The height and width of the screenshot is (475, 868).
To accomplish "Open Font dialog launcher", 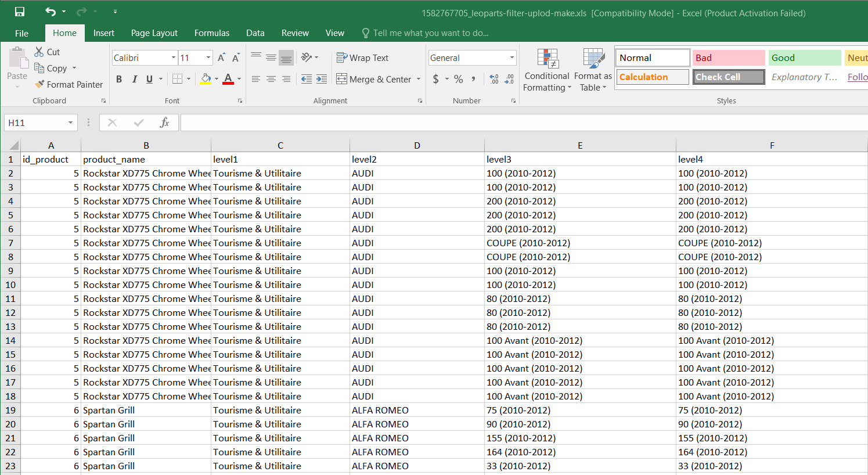I will [x=240, y=101].
